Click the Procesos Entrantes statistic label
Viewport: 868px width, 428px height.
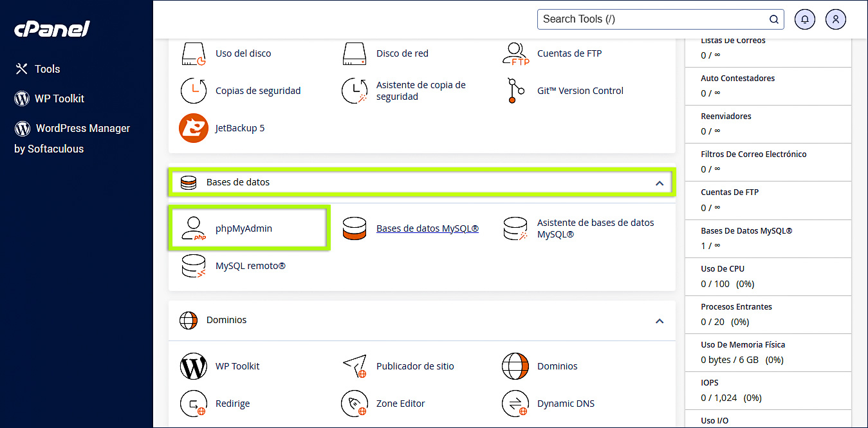[x=736, y=306]
